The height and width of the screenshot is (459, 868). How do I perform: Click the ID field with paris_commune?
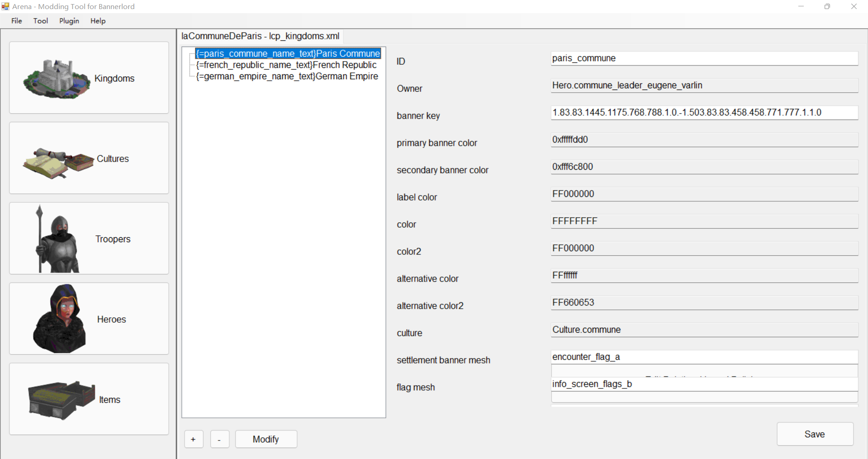click(x=704, y=58)
